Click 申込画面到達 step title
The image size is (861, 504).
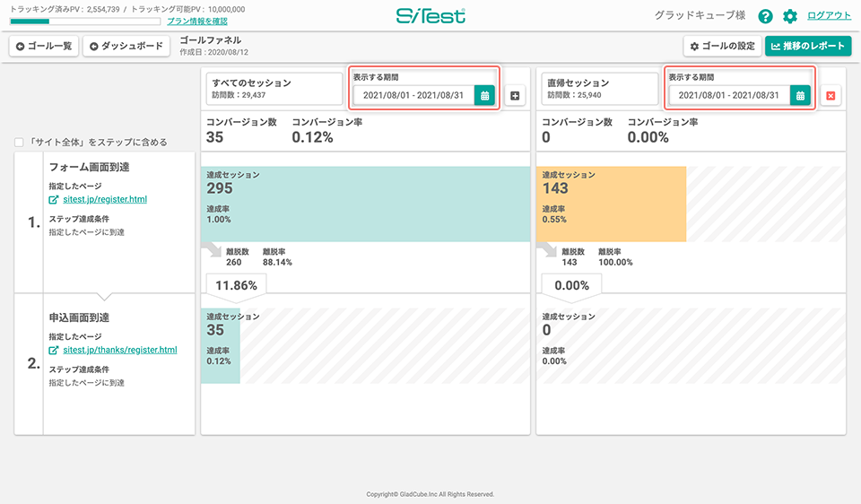click(x=79, y=317)
